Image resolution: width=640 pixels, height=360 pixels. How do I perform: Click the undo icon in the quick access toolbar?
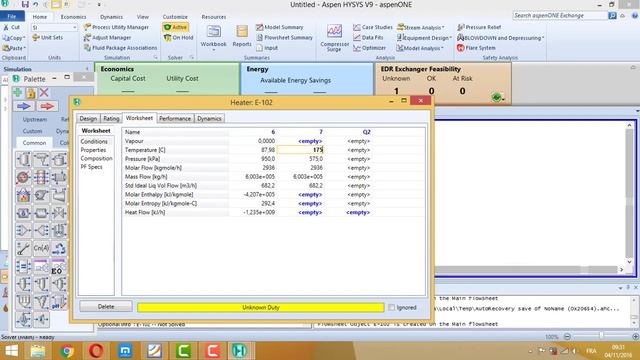pyautogui.click(x=36, y=4)
